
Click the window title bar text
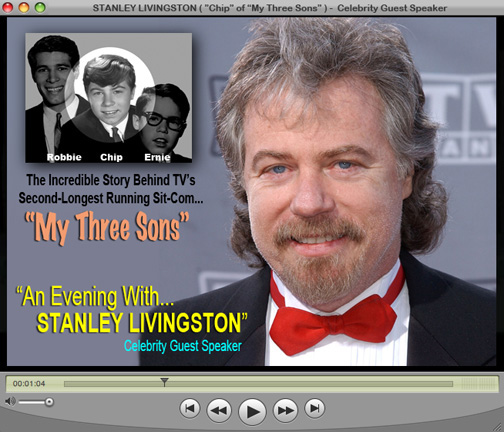coord(270,8)
